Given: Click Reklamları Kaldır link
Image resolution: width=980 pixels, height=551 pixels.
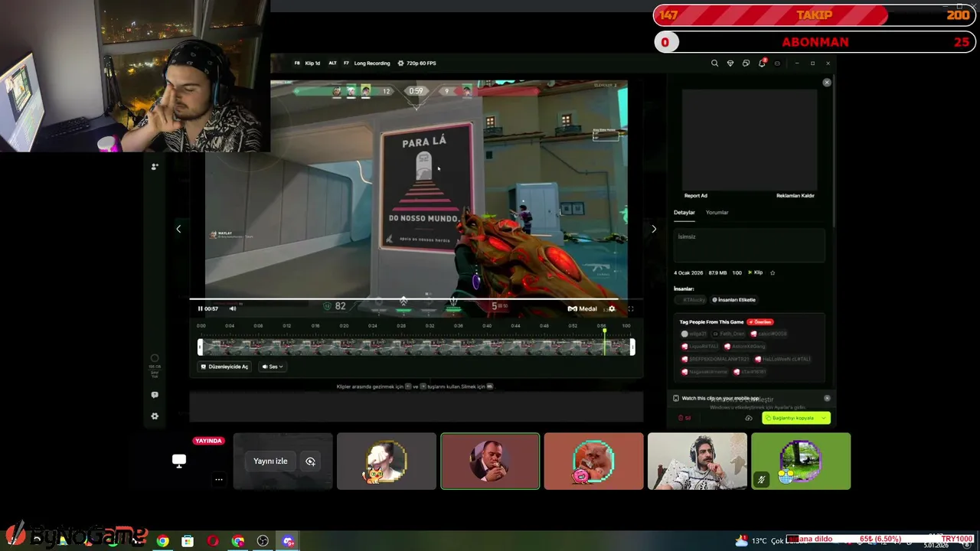Looking at the screenshot, I should [x=795, y=196].
